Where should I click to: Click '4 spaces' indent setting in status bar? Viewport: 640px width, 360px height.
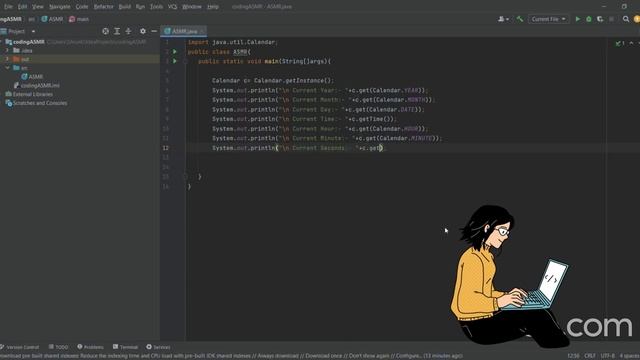pyautogui.click(x=630, y=356)
